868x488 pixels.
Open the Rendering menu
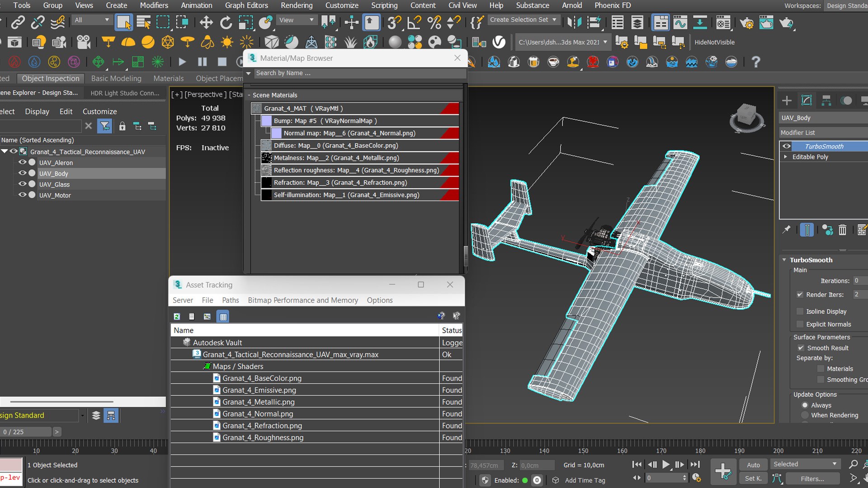coord(297,5)
